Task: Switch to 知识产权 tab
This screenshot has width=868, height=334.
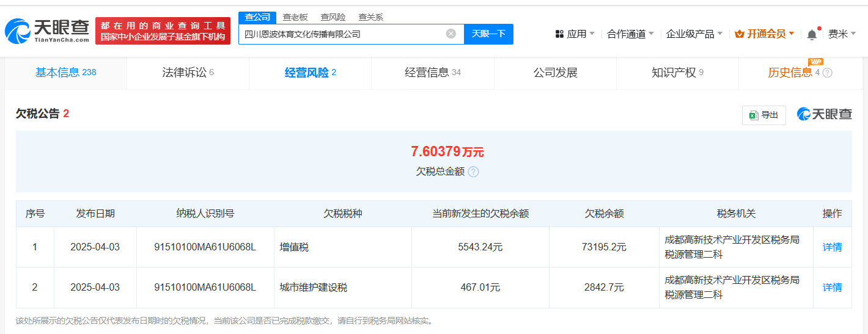Action: (677, 73)
